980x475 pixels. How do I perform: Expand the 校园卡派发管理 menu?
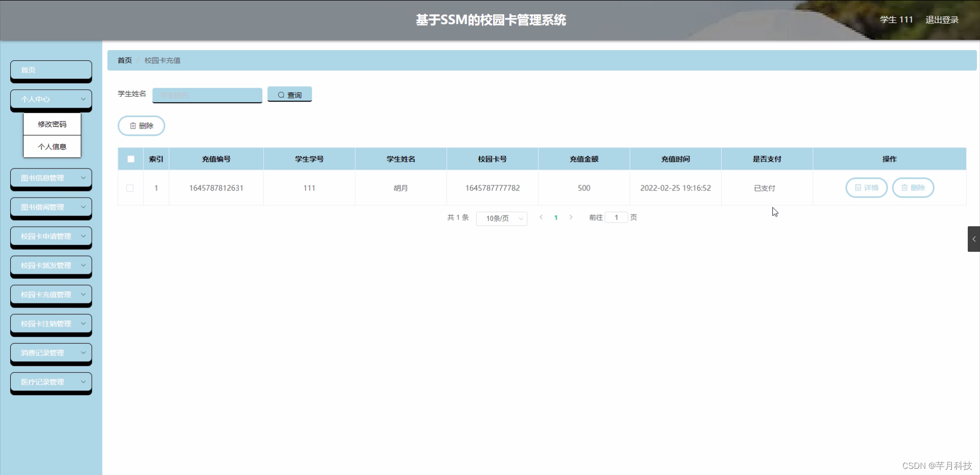click(x=51, y=266)
